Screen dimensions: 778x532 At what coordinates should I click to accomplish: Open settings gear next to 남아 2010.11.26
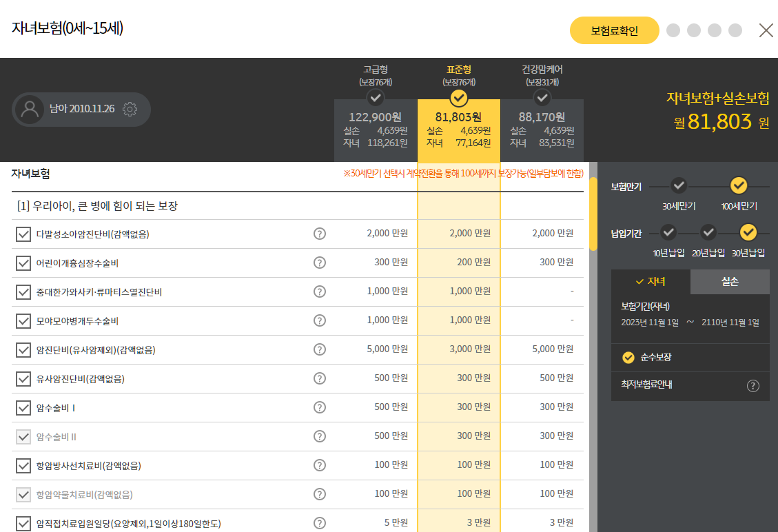[130, 109]
